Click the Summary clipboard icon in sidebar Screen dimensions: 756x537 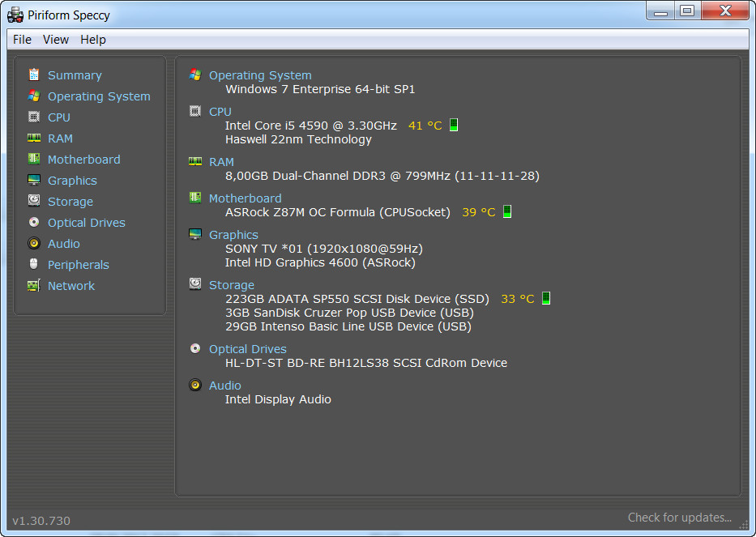tap(34, 75)
